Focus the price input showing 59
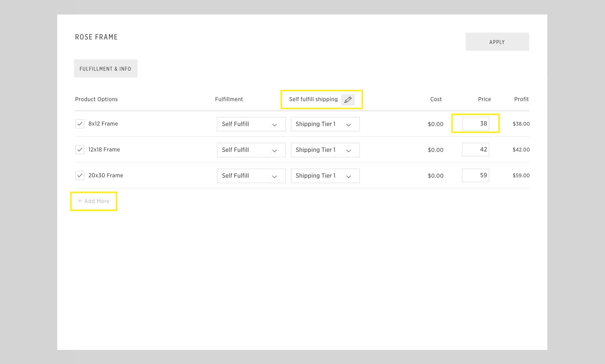This screenshot has height=364, width=605. coord(475,175)
